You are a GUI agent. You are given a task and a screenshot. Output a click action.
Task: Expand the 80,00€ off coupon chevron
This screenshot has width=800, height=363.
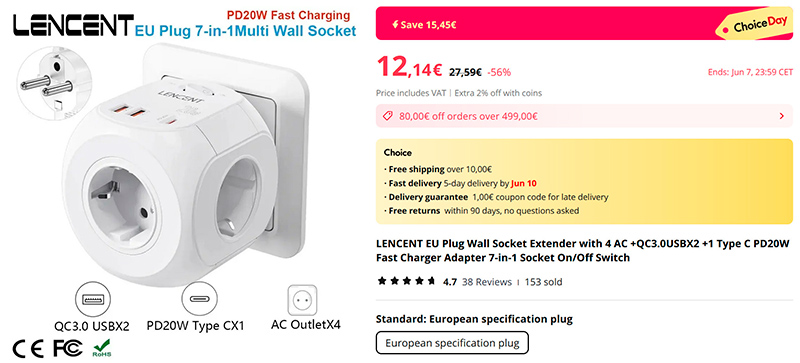point(781,116)
